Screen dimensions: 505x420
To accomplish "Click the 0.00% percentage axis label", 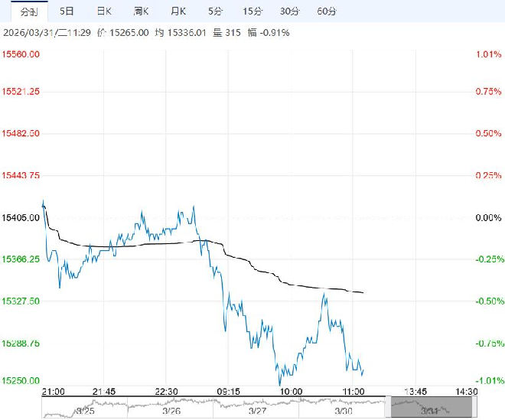I will tap(487, 217).
